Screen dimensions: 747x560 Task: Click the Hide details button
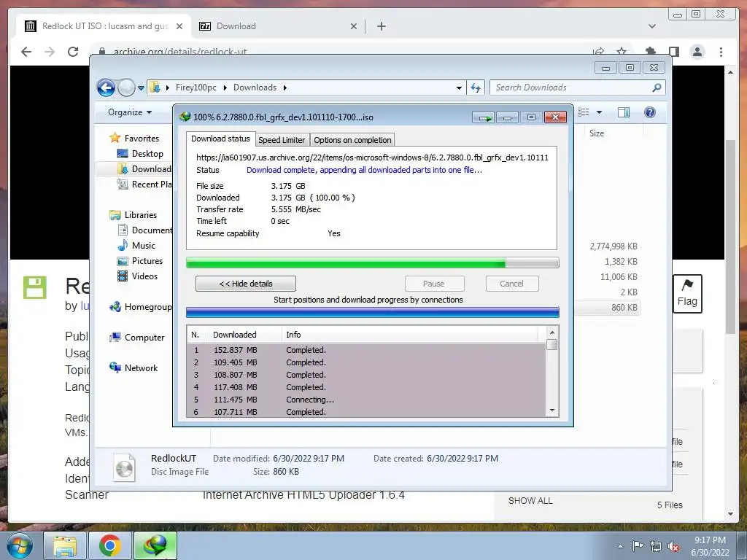point(246,284)
